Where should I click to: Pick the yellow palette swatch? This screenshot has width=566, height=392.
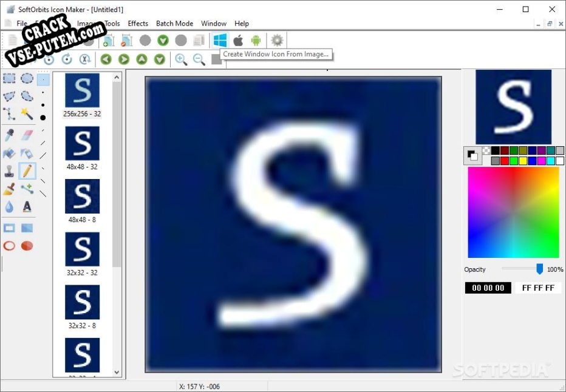point(523,160)
